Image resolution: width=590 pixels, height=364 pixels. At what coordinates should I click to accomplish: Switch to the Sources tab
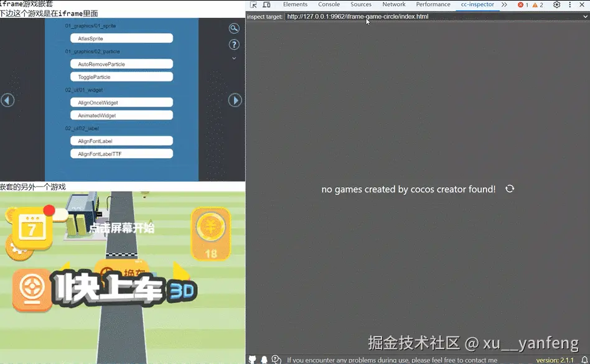pos(361,4)
